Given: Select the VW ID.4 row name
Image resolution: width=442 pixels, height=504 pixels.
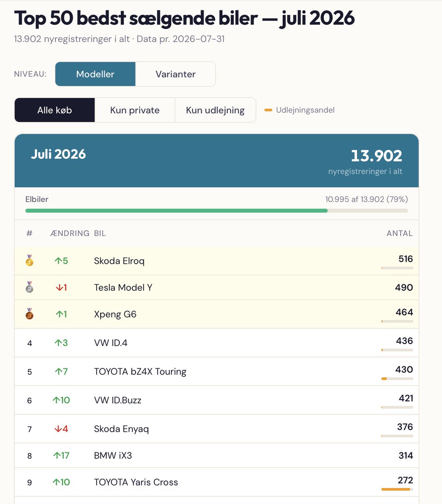Looking at the screenshot, I should (x=110, y=343).
